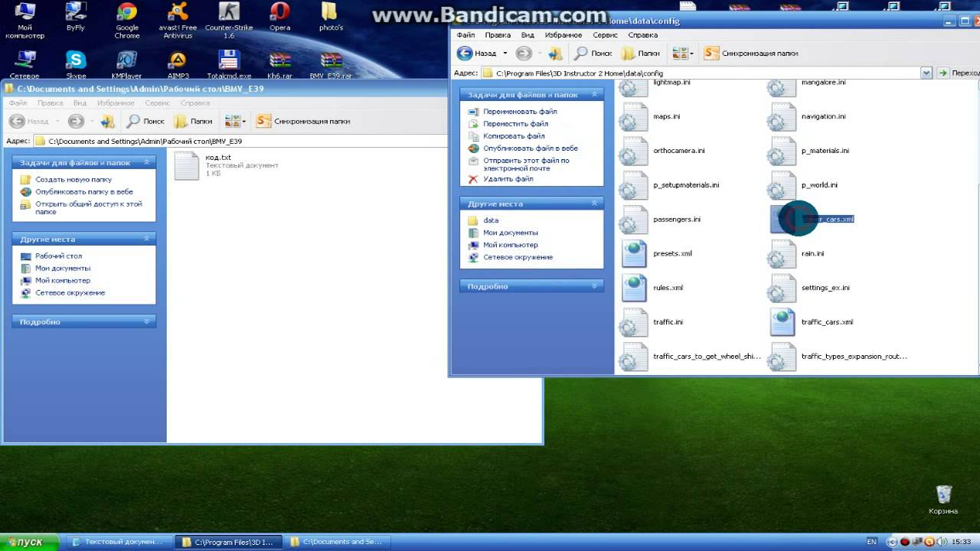Open Google Chrome desktop shortcut
The width and height of the screenshot is (980, 551).
[127, 18]
